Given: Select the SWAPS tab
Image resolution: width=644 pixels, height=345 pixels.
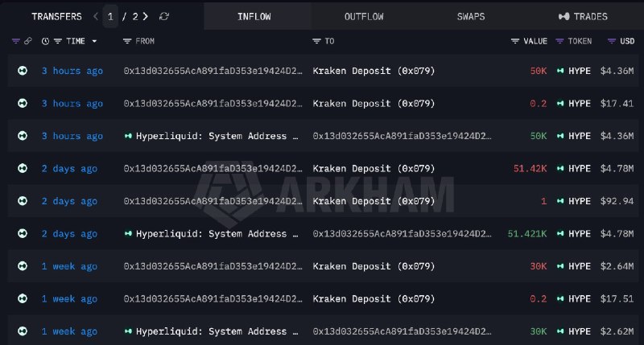Looking at the screenshot, I should [471, 16].
